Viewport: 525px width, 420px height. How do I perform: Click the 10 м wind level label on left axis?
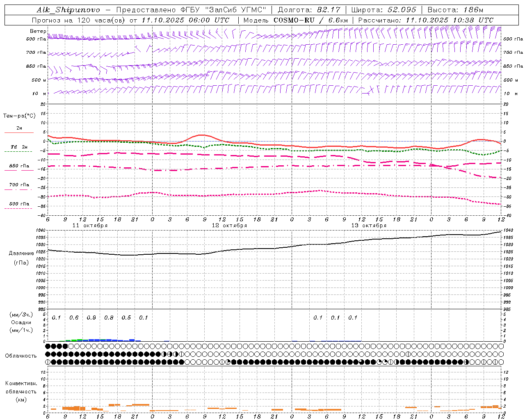point(39,94)
